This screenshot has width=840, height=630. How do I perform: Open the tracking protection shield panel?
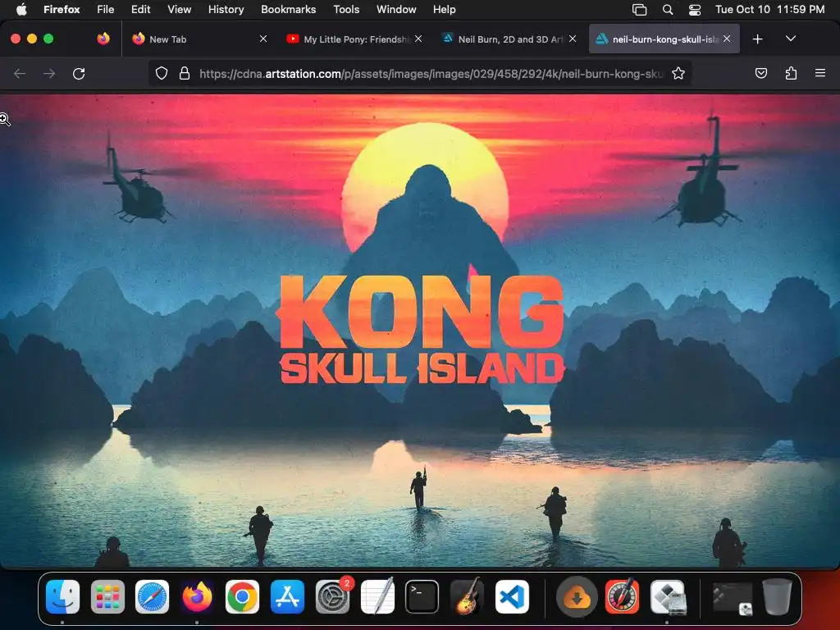pyautogui.click(x=162, y=73)
